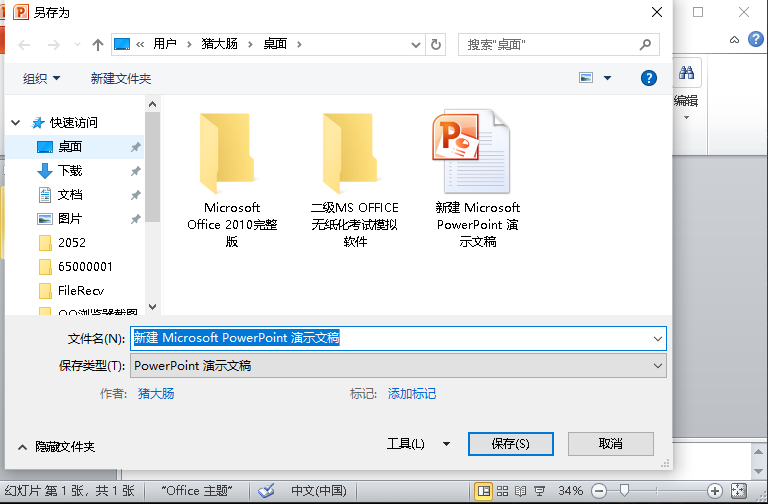The height and width of the screenshot is (504, 768).
Task: Click the 34% zoom level
Action: click(570, 491)
